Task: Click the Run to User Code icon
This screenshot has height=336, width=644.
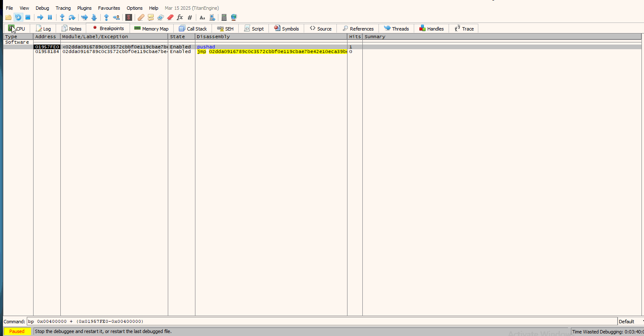Action: pyautogui.click(x=116, y=17)
